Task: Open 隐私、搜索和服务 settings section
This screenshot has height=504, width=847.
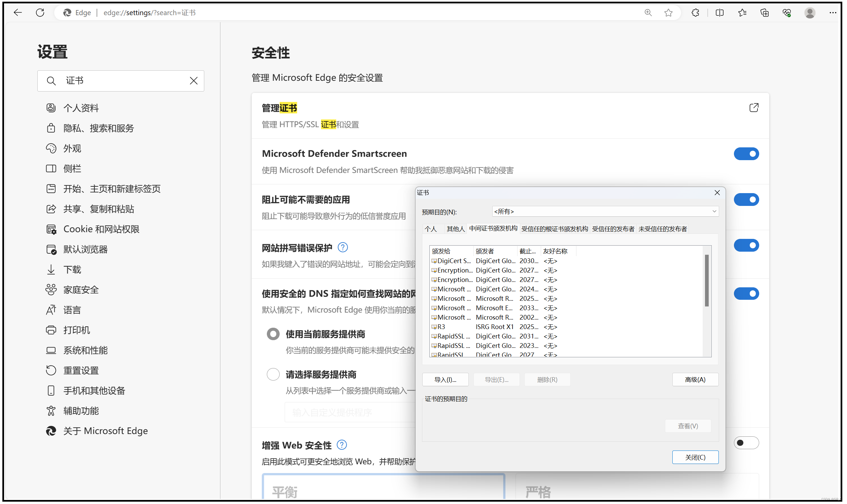Action: [x=90, y=128]
